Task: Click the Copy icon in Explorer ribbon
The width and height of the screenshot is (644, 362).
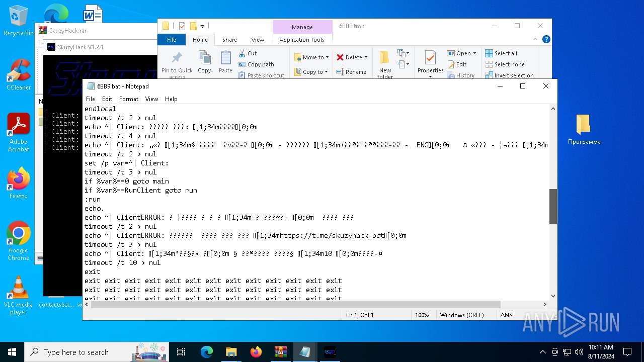Action: [x=204, y=62]
